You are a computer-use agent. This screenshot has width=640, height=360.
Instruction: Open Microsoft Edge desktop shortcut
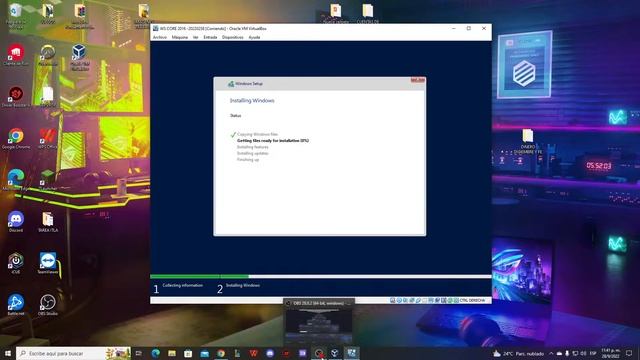point(16,180)
